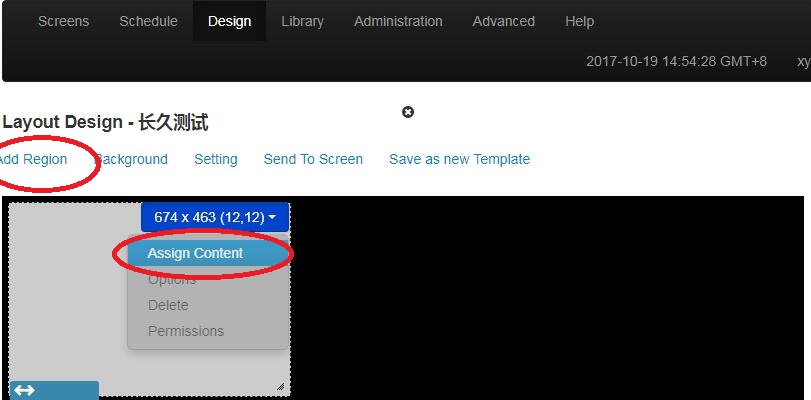Open the Background link
The image size is (811, 400).
tap(132, 159)
